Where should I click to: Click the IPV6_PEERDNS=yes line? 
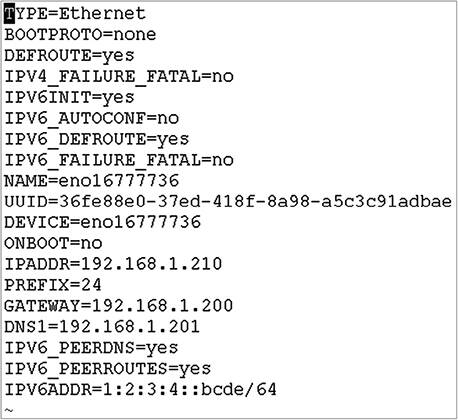pyautogui.click(x=91, y=348)
